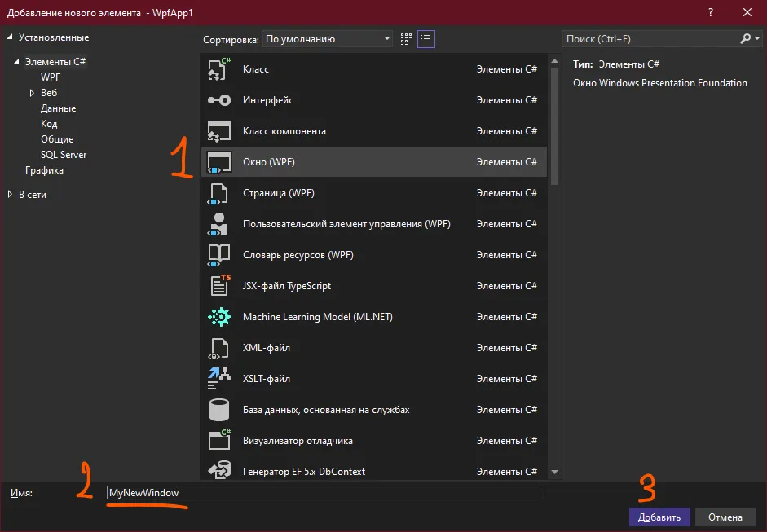This screenshot has height=532, width=767.
Task: Select the Веб category label
Action: [x=49, y=93]
